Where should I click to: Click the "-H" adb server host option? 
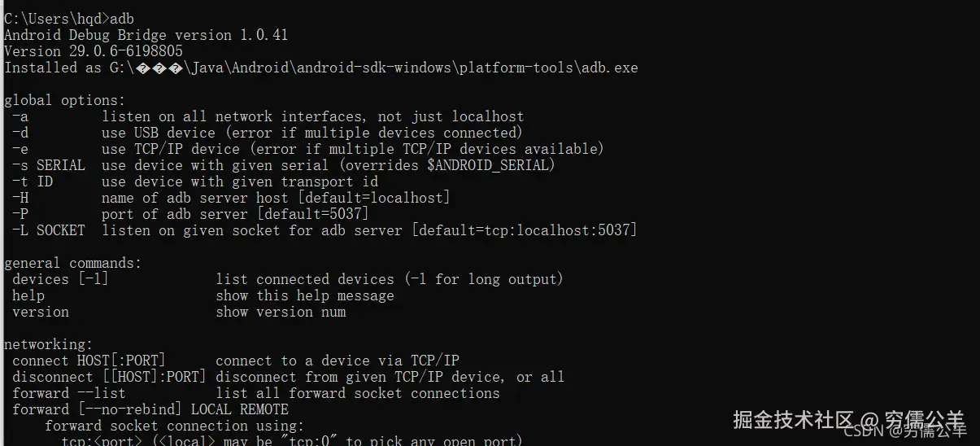pos(21,198)
